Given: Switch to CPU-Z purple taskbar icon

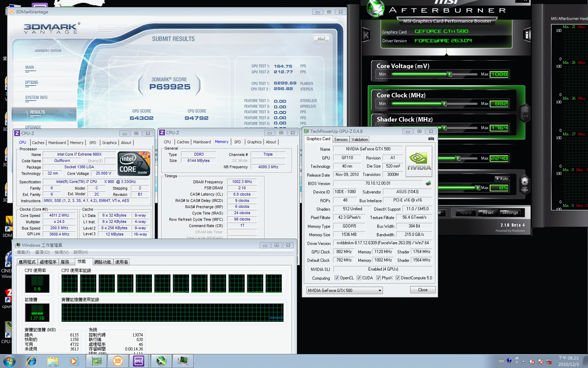Looking at the screenshot, I should [x=139, y=361].
